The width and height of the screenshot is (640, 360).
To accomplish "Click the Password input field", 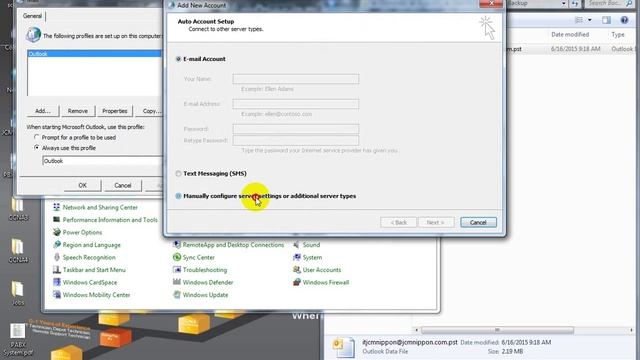I will click(296, 129).
